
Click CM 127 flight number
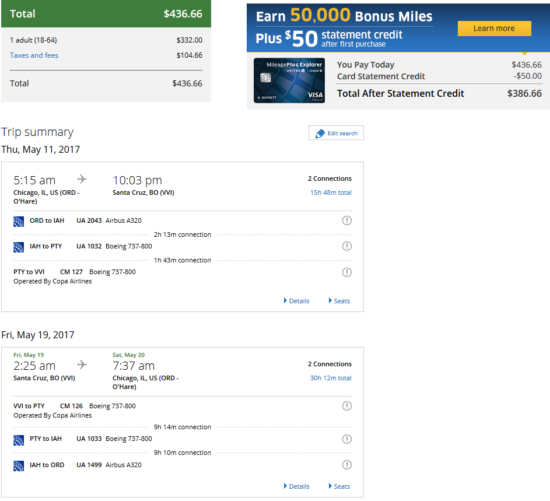point(71,272)
